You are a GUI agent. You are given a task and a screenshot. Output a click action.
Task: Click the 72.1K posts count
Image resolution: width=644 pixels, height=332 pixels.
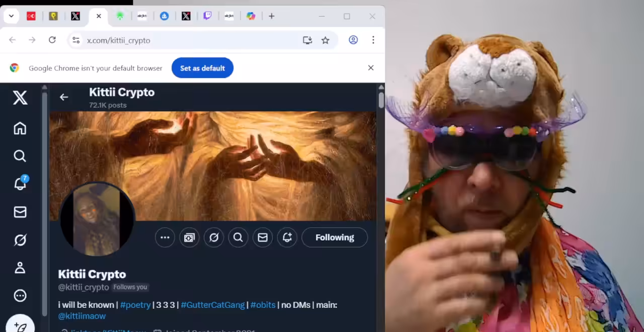click(x=108, y=105)
